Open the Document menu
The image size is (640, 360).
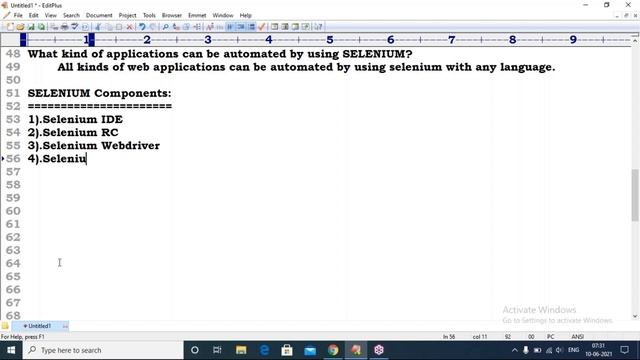(x=99, y=15)
